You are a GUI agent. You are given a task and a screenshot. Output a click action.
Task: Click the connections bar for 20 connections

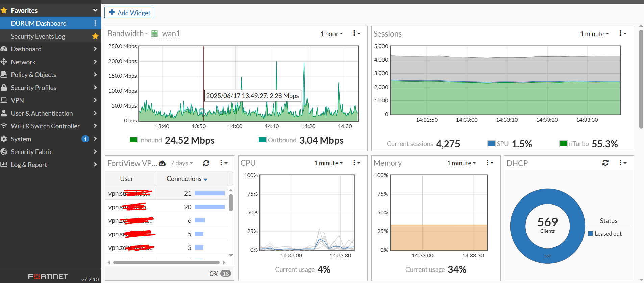pos(209,207)
